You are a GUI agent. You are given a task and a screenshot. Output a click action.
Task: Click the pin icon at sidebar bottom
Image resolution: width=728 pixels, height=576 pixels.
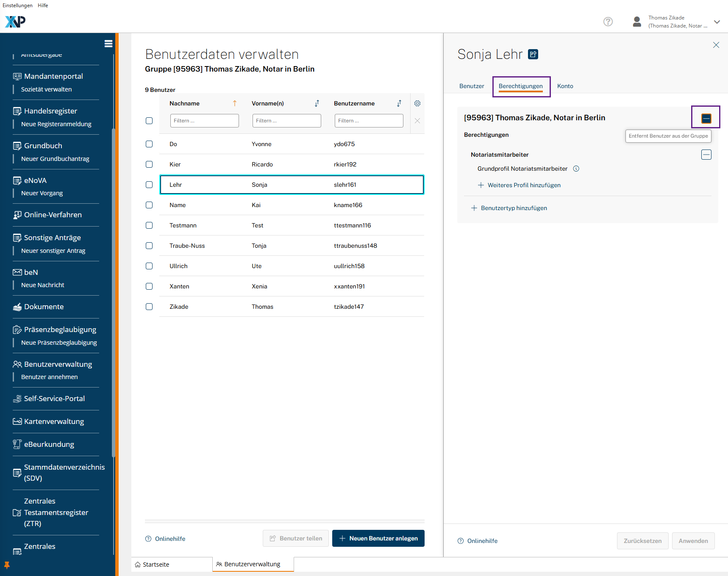point(7,565)
